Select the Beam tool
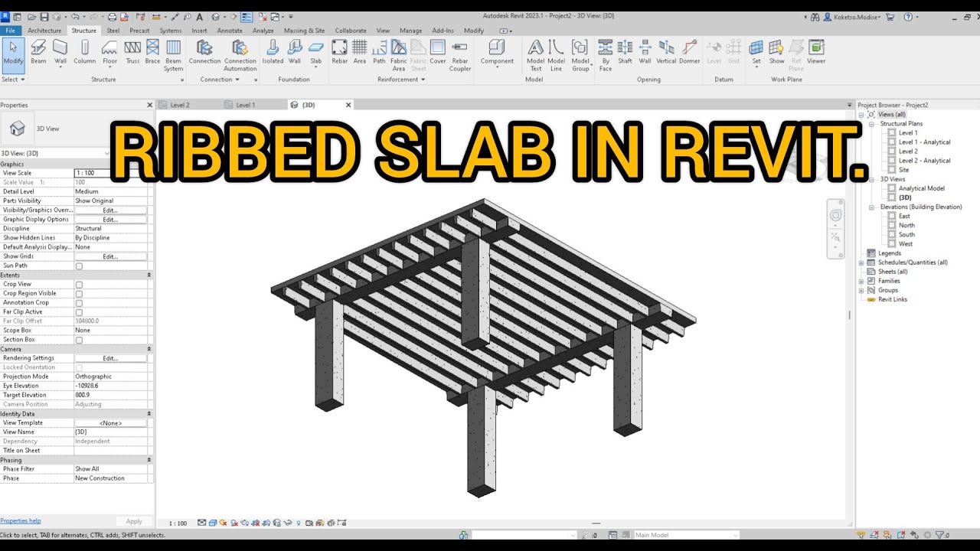Viewport: 980px width, 551px height. point(38,51)
